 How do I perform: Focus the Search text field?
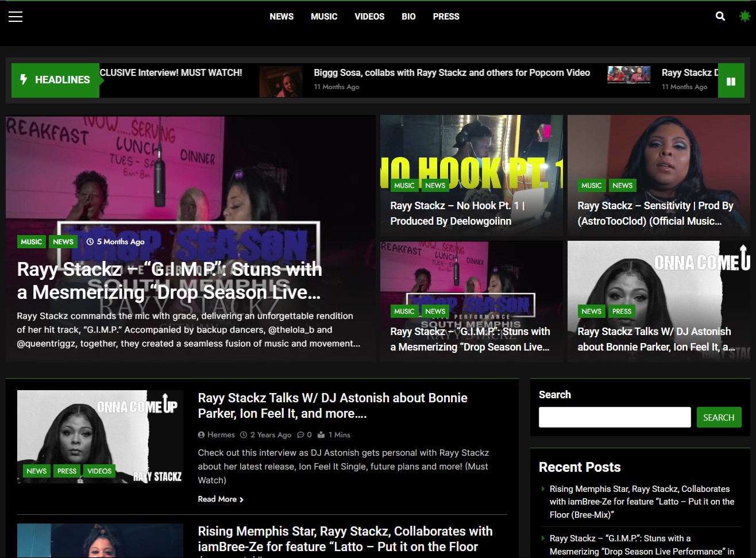tap(615, 417)
